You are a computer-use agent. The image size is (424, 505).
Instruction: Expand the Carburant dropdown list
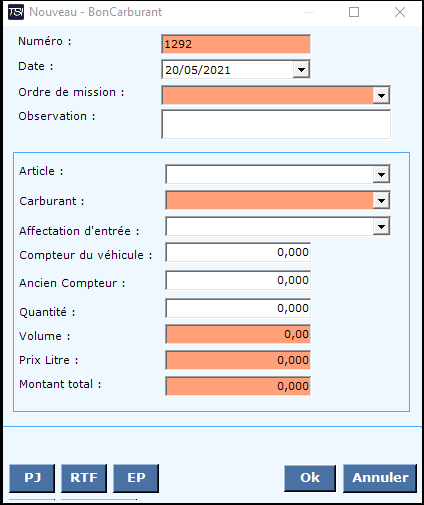click(x=381, y=200)
